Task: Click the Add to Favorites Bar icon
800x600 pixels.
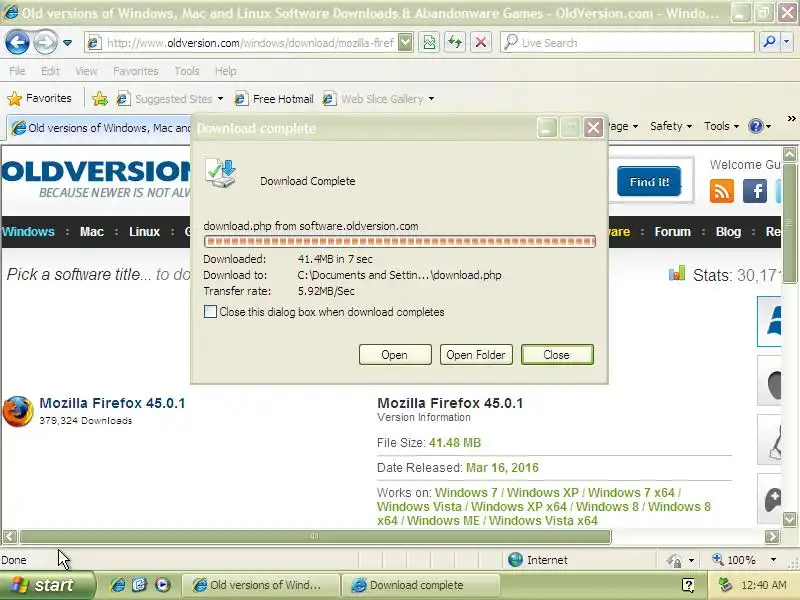Action: pos(100,98)
